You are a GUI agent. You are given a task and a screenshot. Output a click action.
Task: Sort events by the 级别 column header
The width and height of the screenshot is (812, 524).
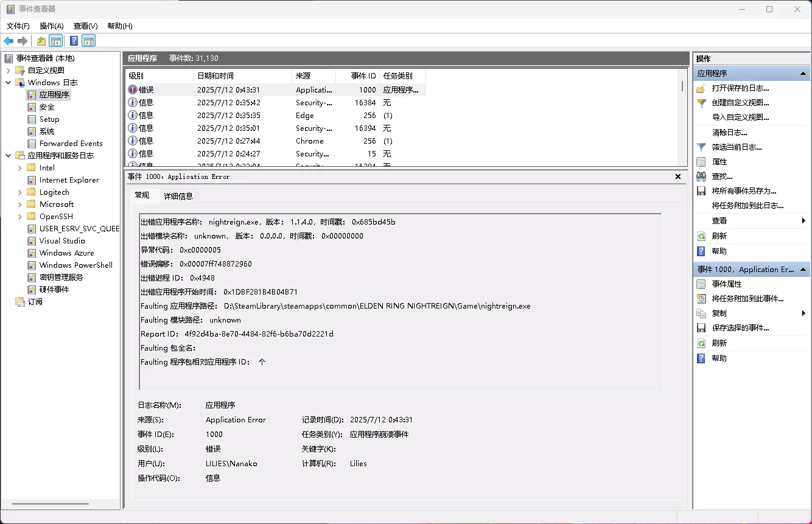click(x=159, y=76)
